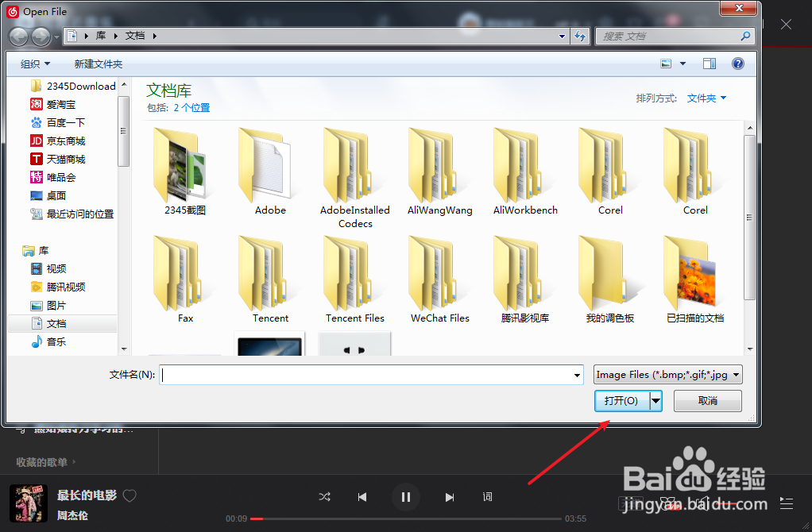Select the AdobeInstalled Codecs folder
This screenshot has width=812, height=532.
click(354, 178)
